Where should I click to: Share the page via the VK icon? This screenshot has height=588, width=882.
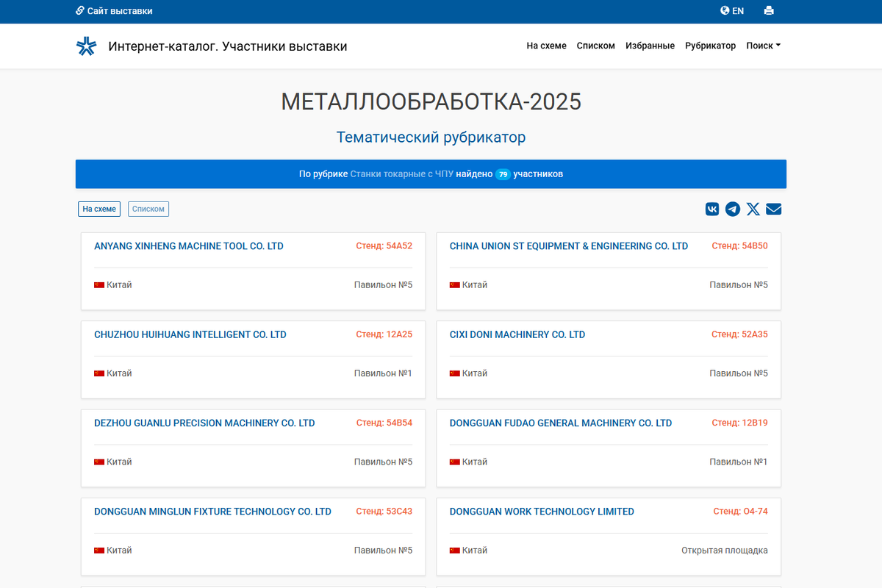[711, 209]
